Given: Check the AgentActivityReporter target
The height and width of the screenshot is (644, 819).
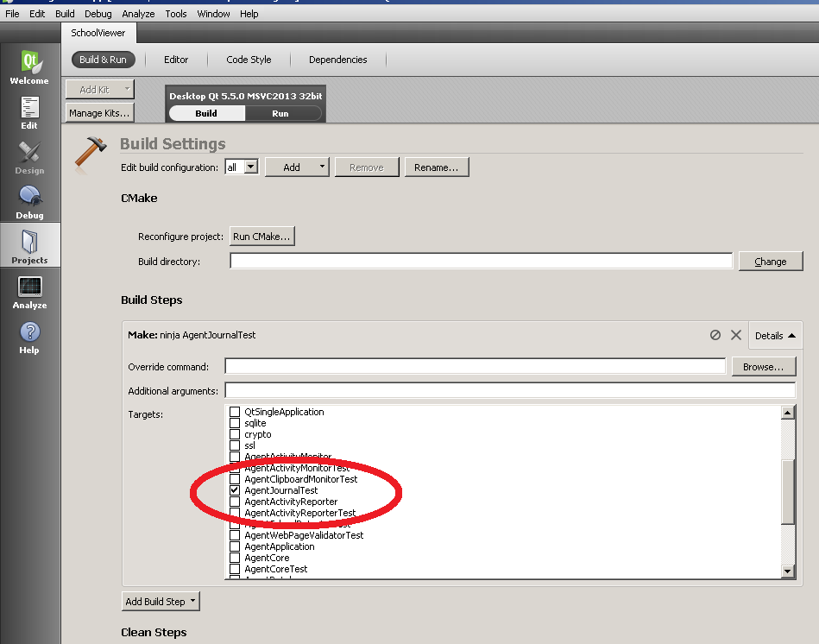Looking at the screenshot, I should 235,502.
